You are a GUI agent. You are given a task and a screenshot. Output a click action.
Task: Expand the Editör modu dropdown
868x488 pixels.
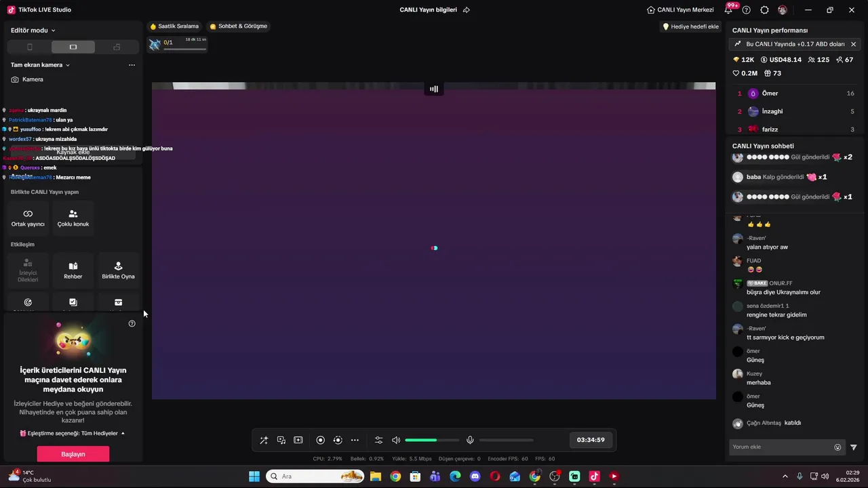pyautogui.click(x=33, y=30)
